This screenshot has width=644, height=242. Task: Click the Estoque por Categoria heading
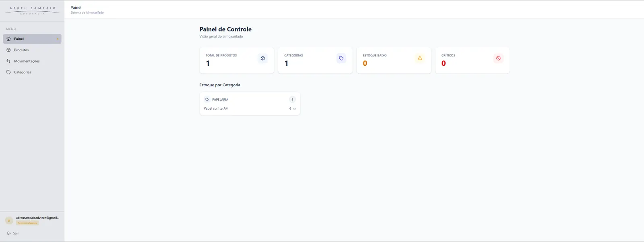(220, 85)
